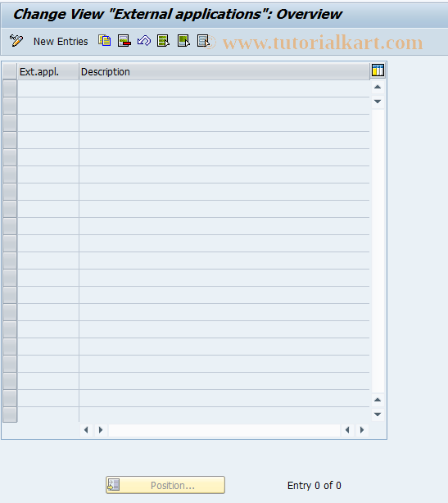
Task: Select the first row selector box
Action: 10,88
